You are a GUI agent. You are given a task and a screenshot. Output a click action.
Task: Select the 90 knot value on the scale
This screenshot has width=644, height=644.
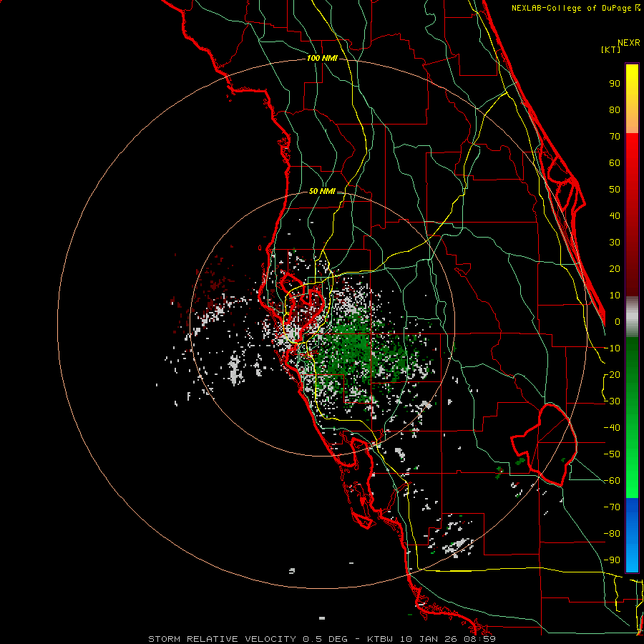click(x=615, y=84)
